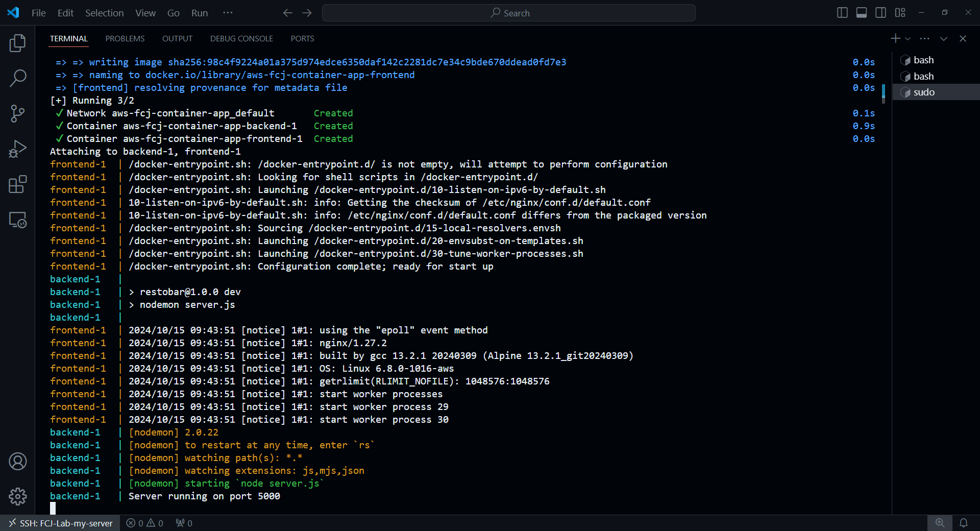Open the Run and Debug view
Viewport: 980px width, 531px height.
17,149
